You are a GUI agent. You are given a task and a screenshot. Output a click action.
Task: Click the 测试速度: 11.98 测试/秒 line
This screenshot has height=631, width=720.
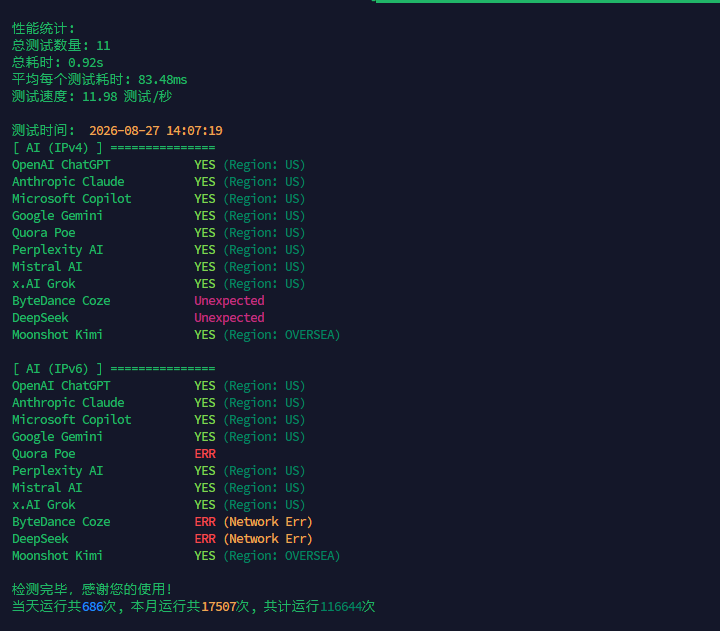point(92,96)
